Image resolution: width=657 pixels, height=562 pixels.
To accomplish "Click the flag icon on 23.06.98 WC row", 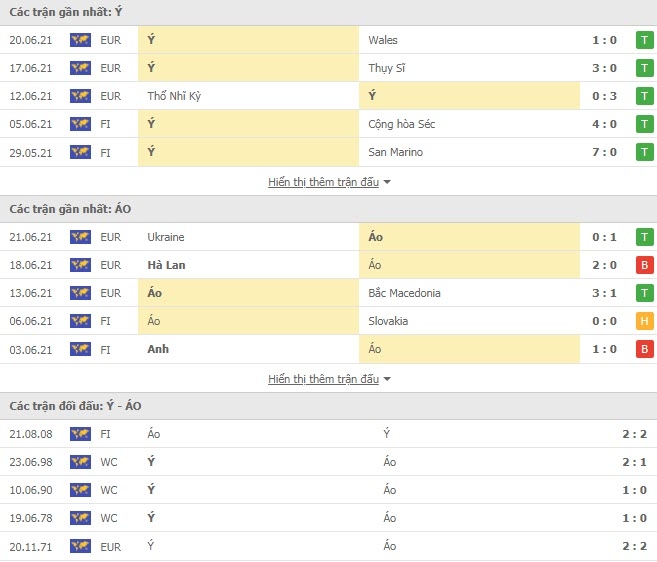I will (80, 462).
